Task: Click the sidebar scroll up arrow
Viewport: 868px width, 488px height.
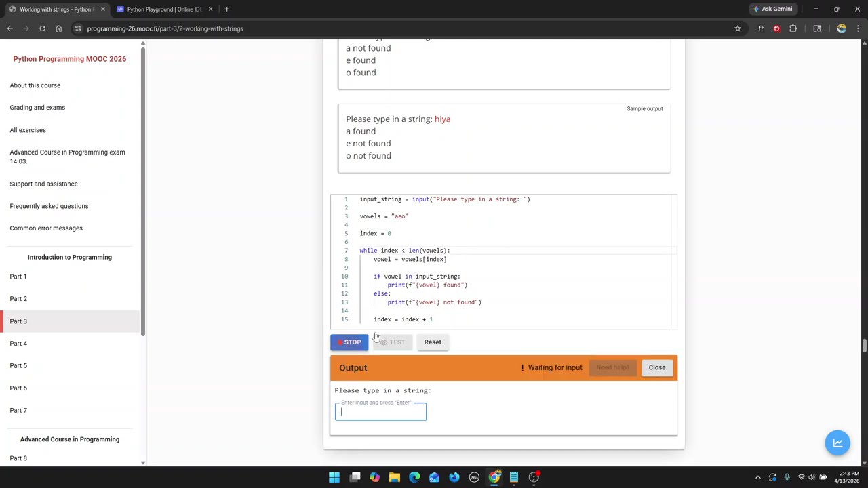Action: (142, 44)
